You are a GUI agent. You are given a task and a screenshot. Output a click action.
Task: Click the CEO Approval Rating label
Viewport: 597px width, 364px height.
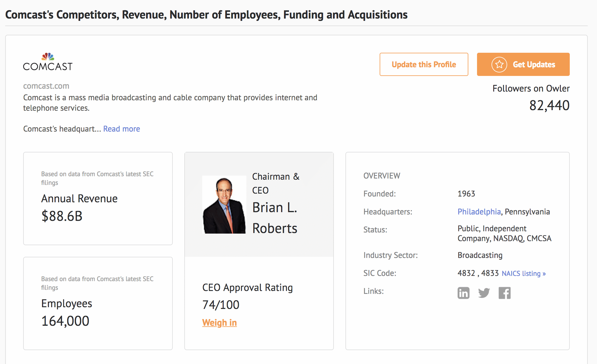click(x=247, y=287)
